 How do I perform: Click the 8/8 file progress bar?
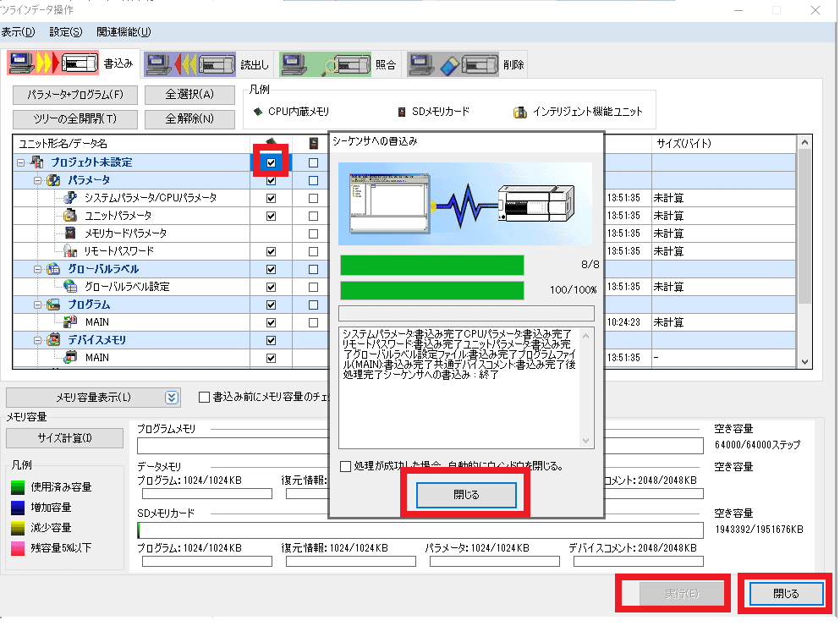pyautogui.click(x=432, y=265)
